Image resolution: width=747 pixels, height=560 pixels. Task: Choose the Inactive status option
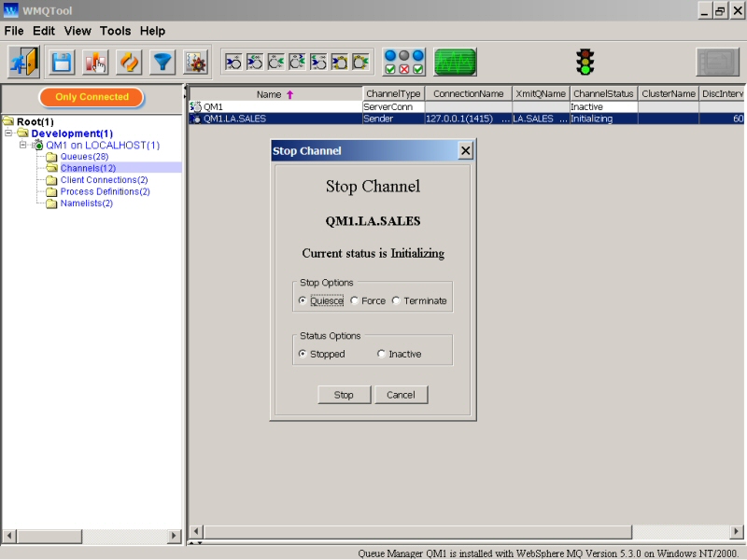[x=381, y=354]
